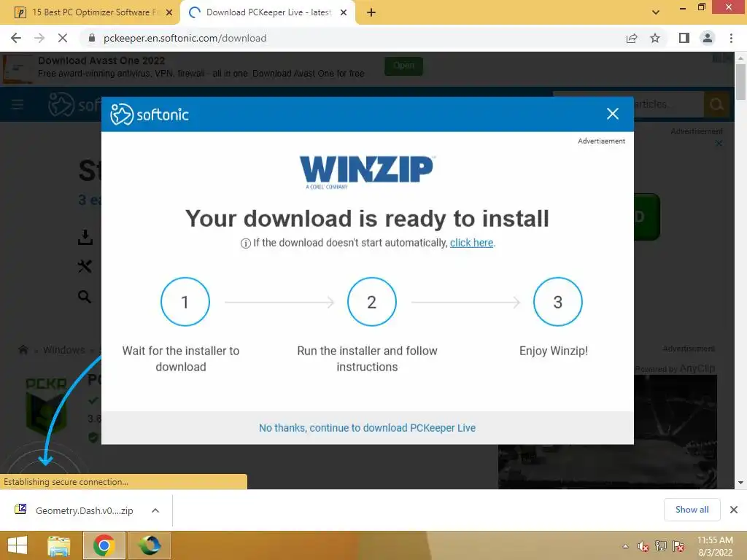Screen dimensions: 747x560
Task: Click the orange Softonic search button
Action: click(716, 104)
